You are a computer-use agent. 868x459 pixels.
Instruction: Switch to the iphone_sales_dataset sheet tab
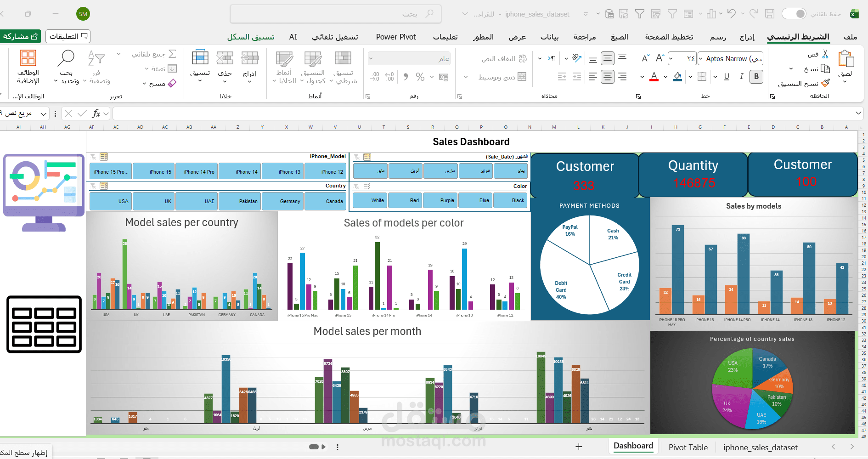pos(760,448)
